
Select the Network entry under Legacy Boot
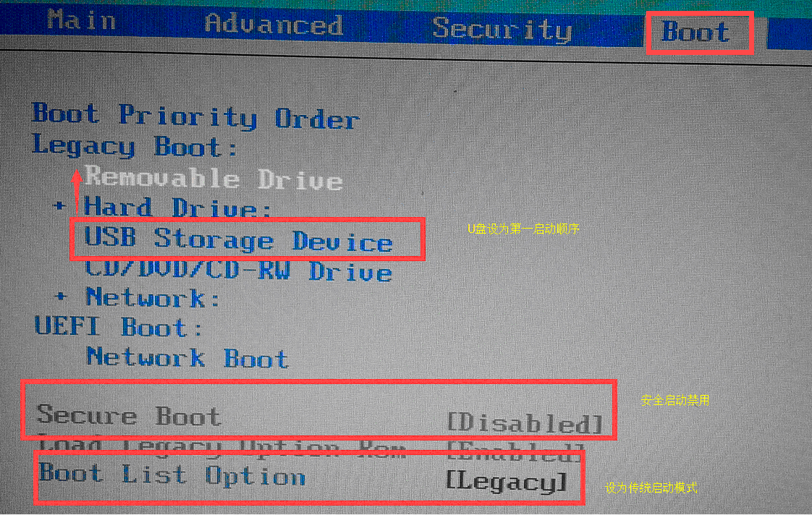(x=152, y=297)
